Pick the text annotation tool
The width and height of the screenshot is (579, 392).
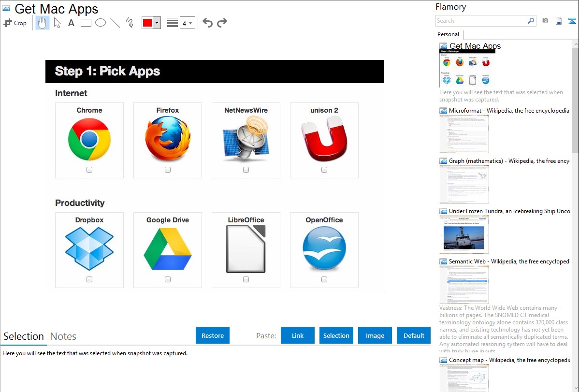pos(71,23)
